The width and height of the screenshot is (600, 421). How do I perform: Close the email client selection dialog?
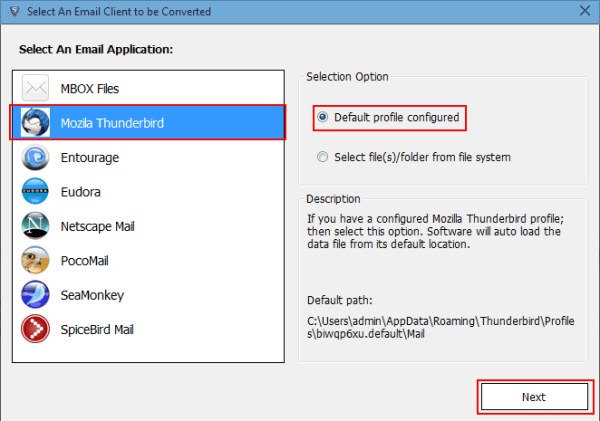point(583,12)
